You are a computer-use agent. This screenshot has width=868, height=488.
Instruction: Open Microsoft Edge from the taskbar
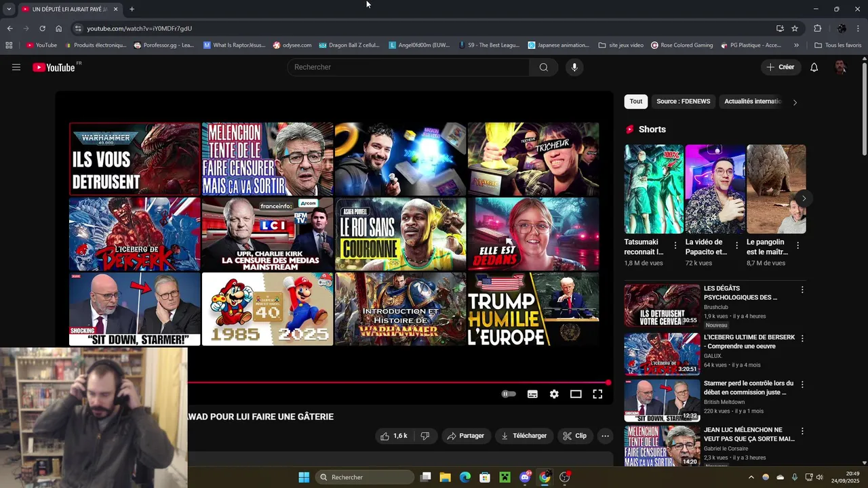pos(465,477)
